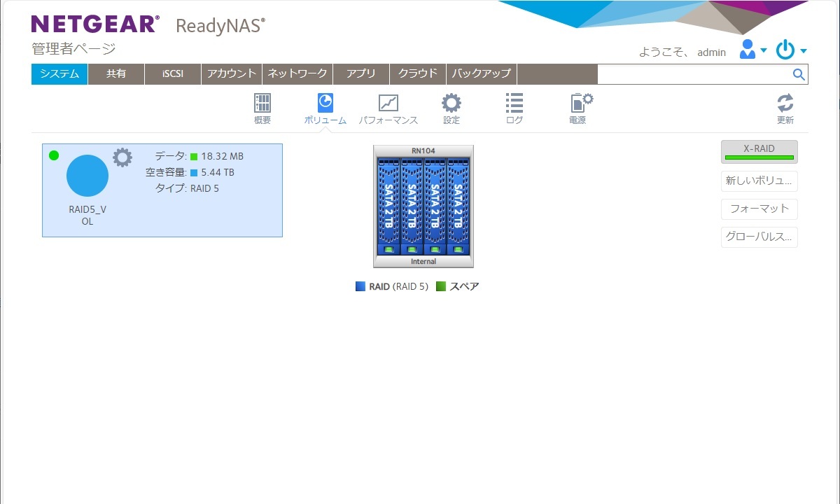Image resolution: width=840 pixels, height=504 pixels.
Task: Click the NETGEAR logo
Action: click(94, 24)
